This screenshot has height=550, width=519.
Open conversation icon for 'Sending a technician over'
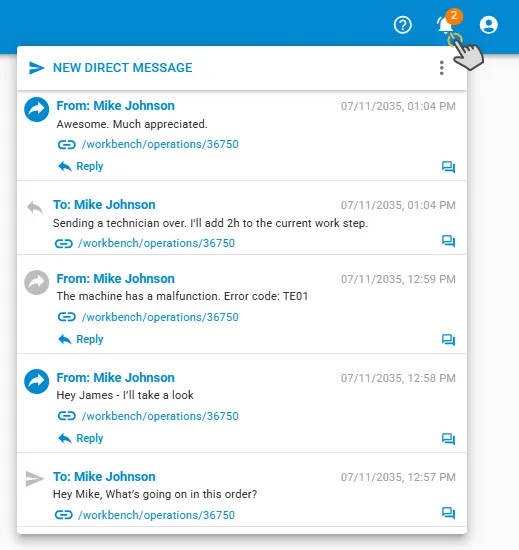point(448,241)
